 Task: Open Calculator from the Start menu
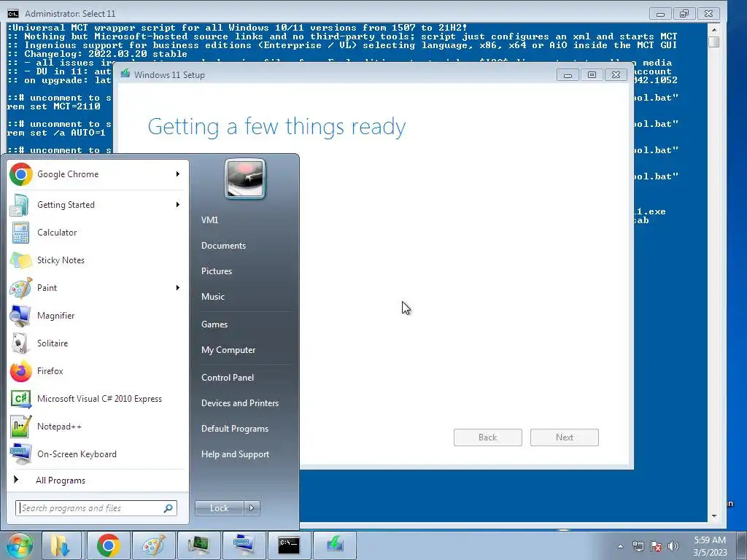97,233
